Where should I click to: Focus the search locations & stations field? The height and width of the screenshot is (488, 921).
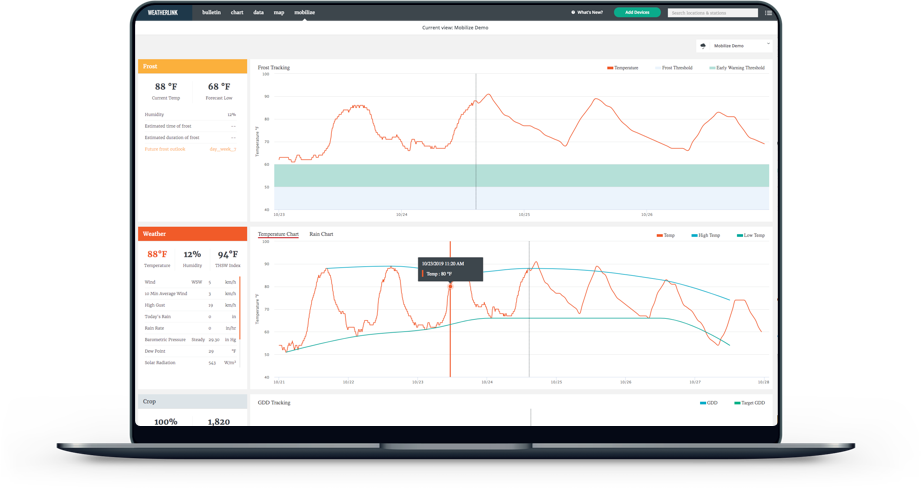coord(712,13)
